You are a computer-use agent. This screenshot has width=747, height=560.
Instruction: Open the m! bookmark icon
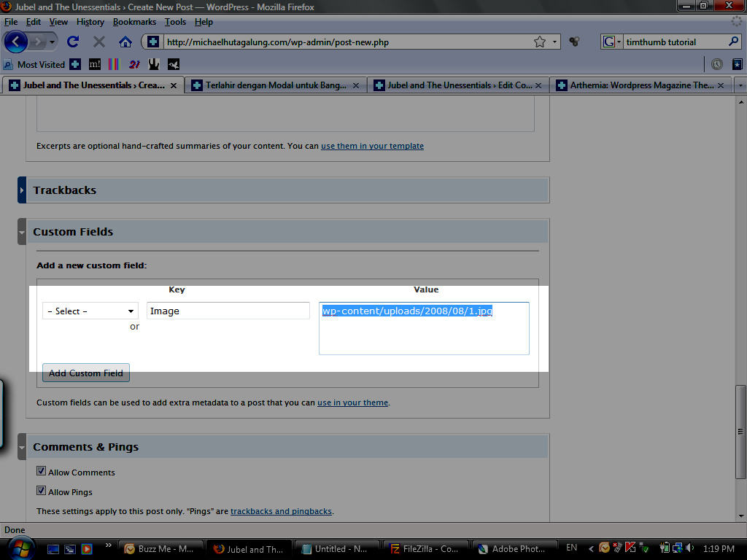pyautogui.click(x=95, y=64)
